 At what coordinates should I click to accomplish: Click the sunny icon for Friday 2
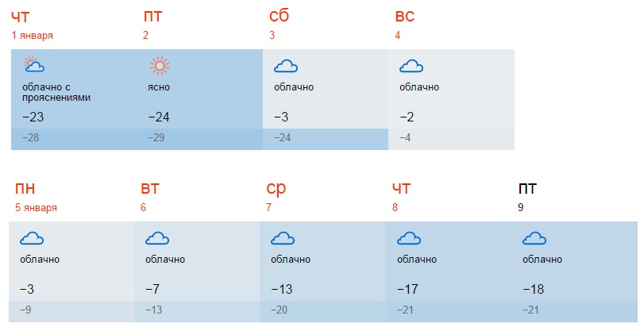tap(160, 65)
